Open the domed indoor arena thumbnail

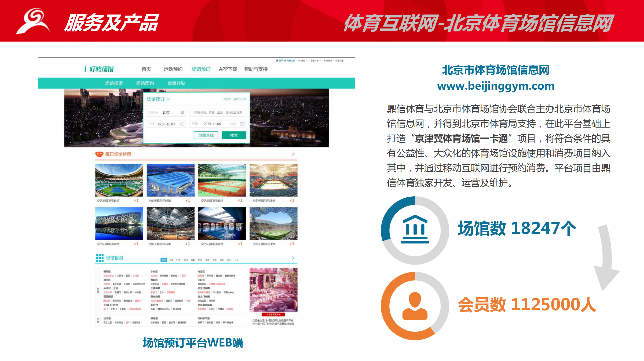171,223
